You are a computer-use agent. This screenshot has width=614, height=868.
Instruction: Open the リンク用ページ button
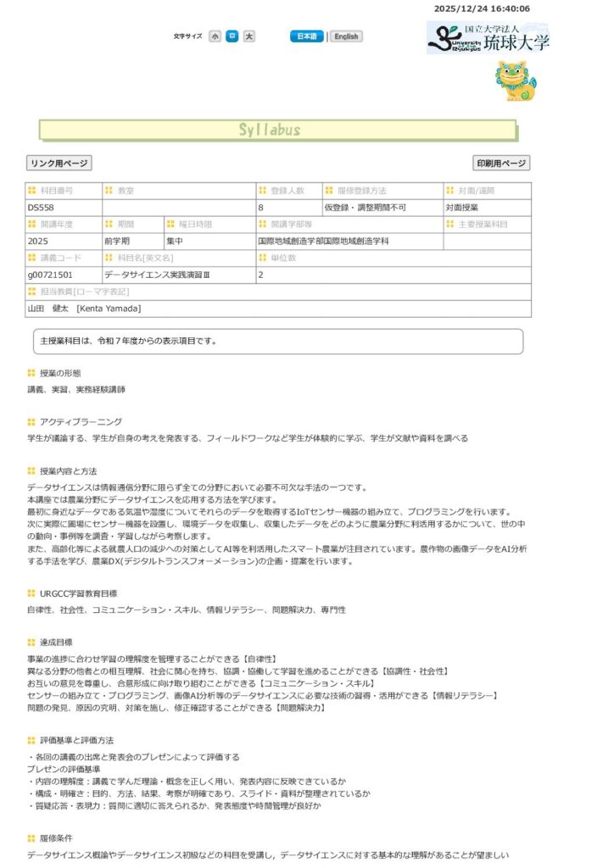tap(59, 164)
